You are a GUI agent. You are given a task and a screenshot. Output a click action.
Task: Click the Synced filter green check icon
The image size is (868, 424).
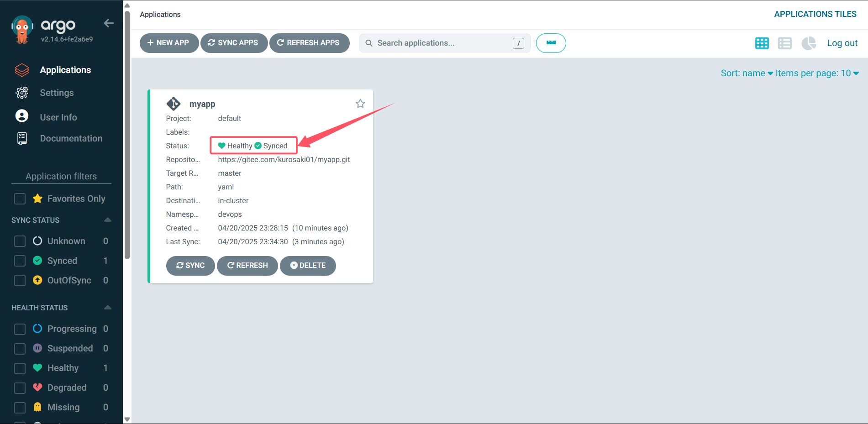[x=37, y=261]
